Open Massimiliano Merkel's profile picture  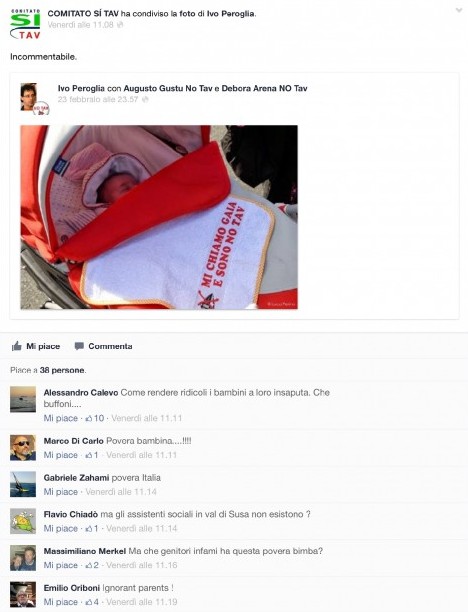click(23, 558)
